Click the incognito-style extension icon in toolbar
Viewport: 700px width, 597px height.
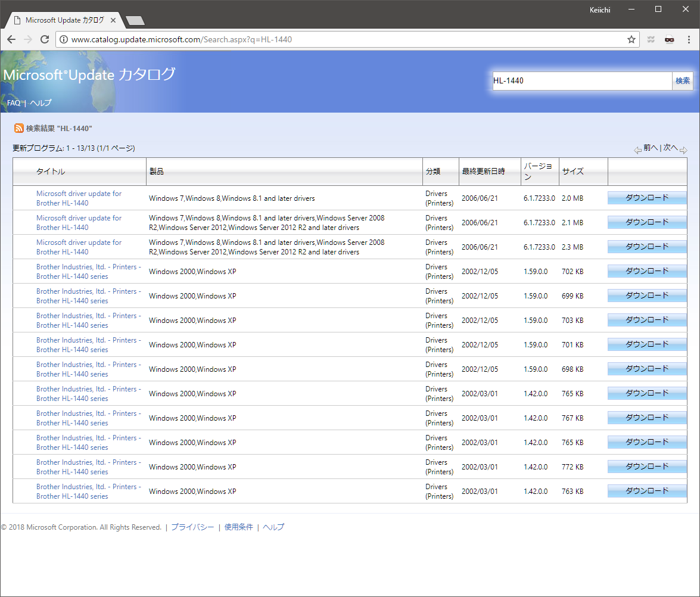[x=670, y=39]
